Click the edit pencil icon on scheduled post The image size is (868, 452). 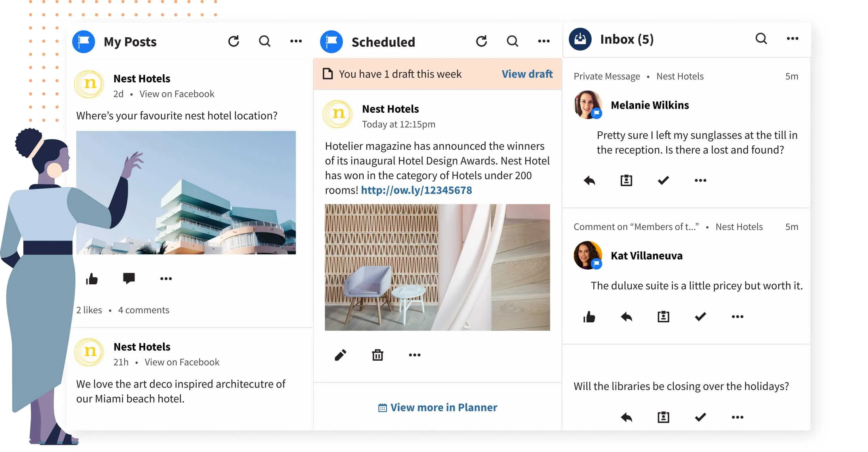click(x=339, y=355)
